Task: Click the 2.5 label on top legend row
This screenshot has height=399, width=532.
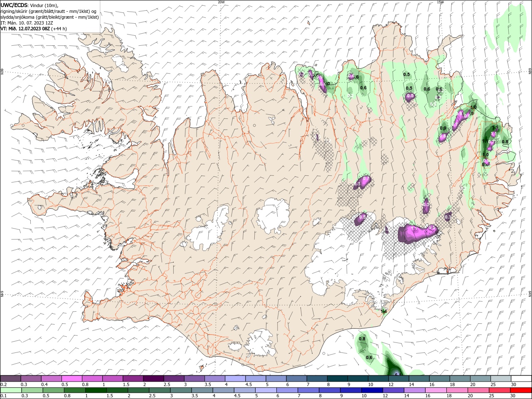Action: click(x=167, y=384)
